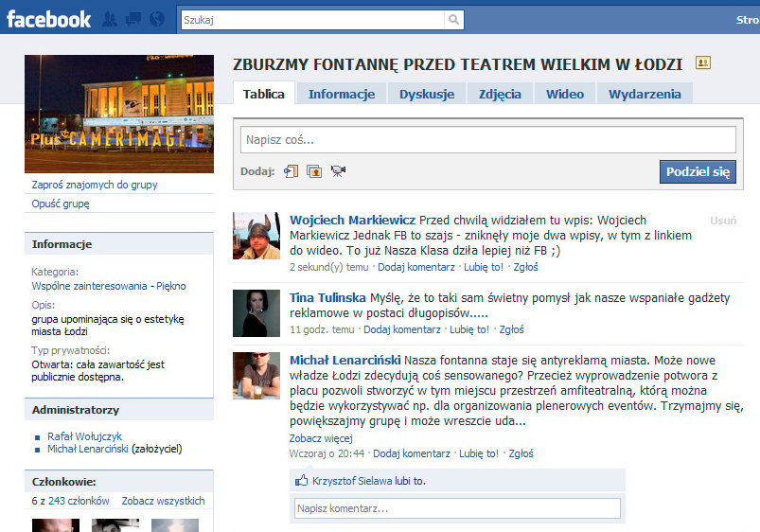Open the Informacje tab

[342, 94]
